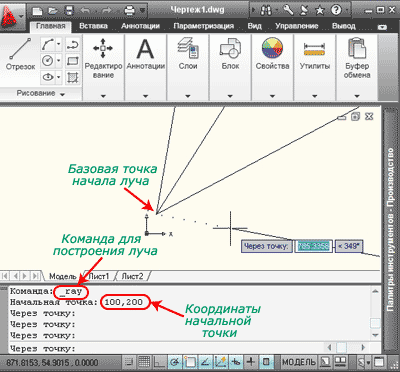Open the Буфер обмена clipboard panel
400x372 pixels.
357,58
